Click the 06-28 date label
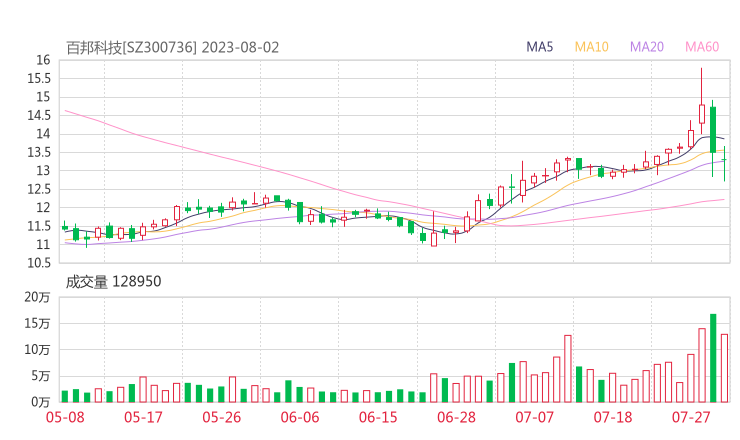 (456, 417)
